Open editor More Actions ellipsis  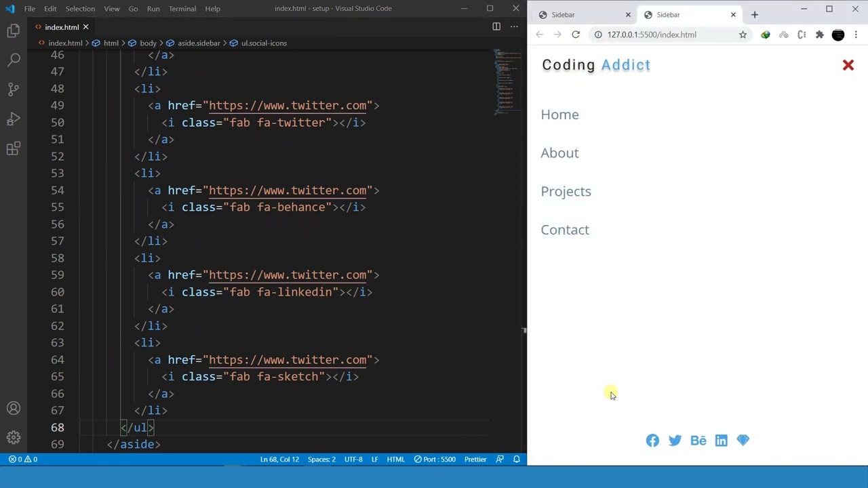click(514, 26)
